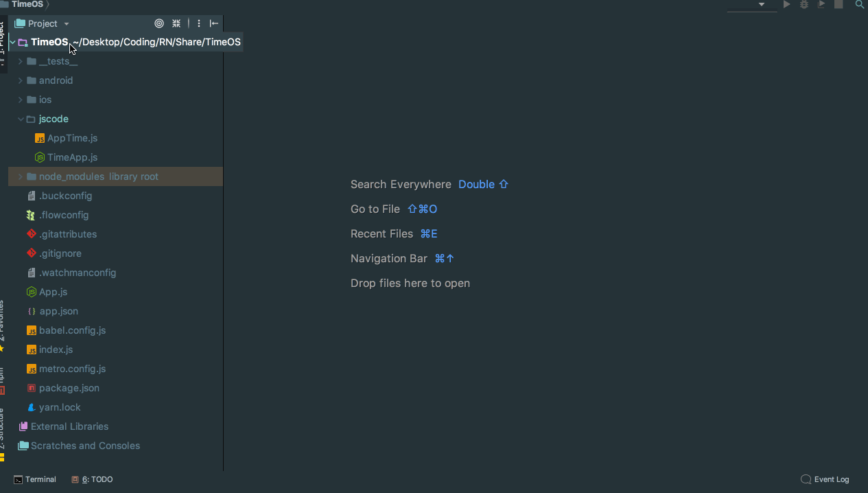
Task: Click the Debug bug icon
Action: point(804,4)
